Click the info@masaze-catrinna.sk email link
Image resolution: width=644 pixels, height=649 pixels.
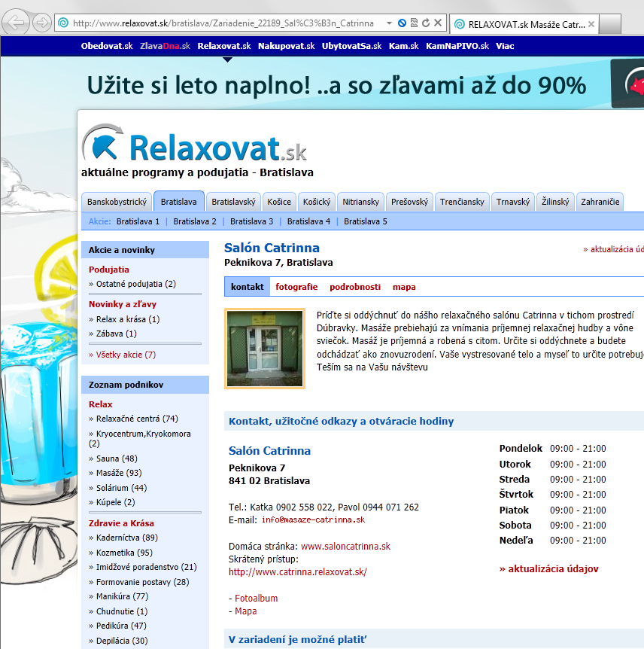pos(313,520)
